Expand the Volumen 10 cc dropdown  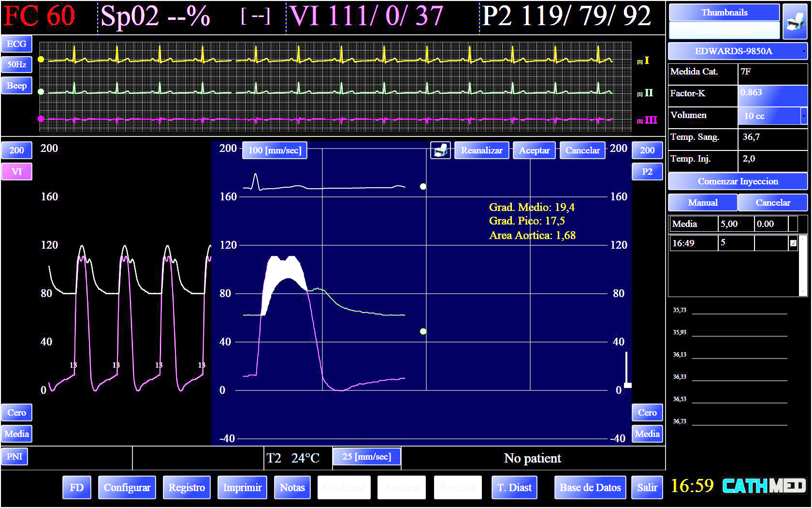pyautogui.click(x=804, y=116)
